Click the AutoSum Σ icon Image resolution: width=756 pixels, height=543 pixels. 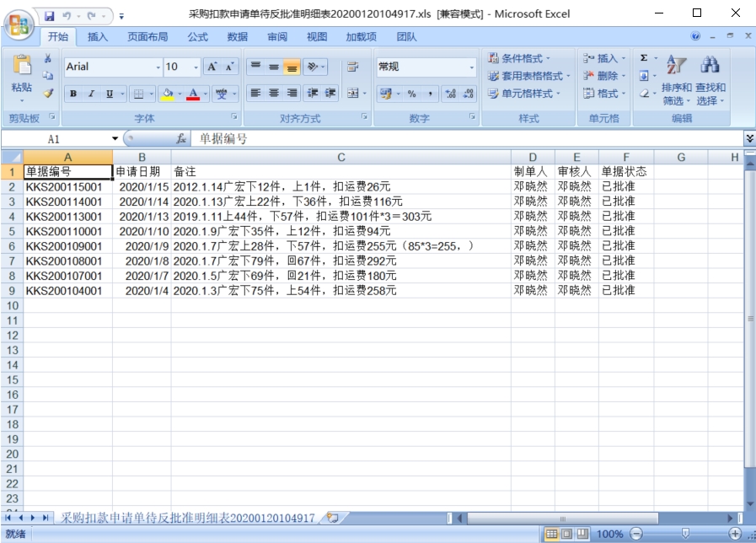click(x=642, y=57)
